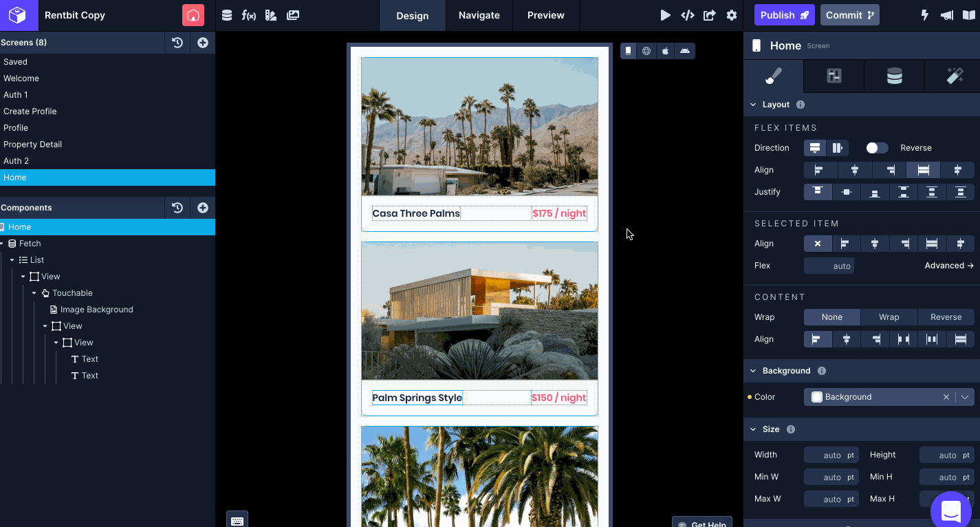980x527 pixels.
Task: Switch to the Preview tab
Action: 546,15
